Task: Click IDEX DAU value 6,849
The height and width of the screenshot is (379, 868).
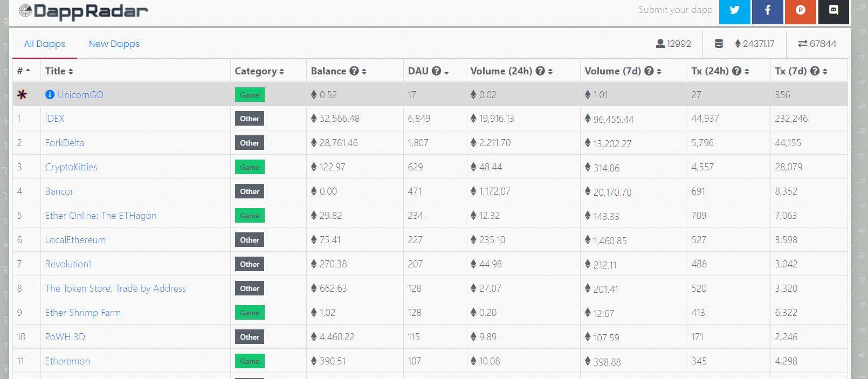Action: pos(419,119)
